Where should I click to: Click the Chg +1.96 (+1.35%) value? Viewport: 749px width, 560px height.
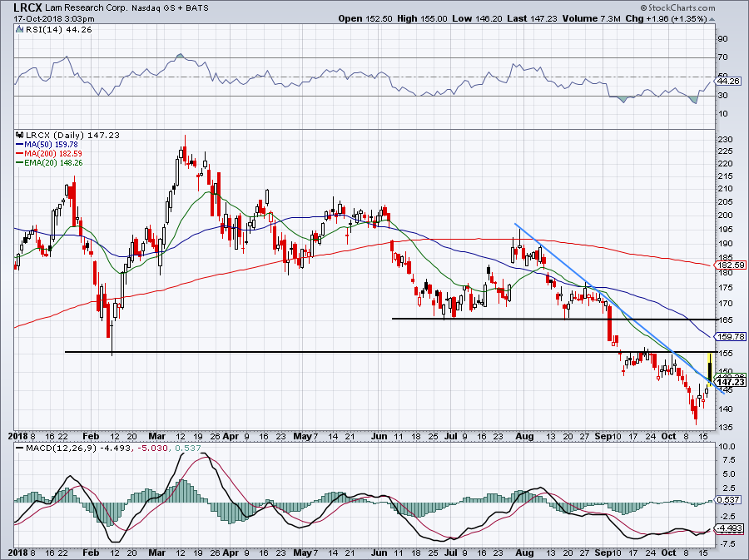point(666,18)
